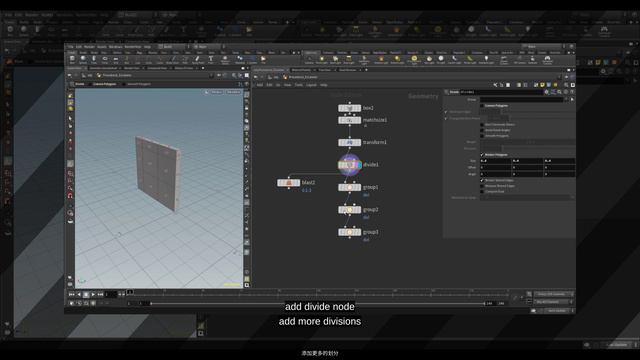This screenshot has width=640, height=360.
Task: Open the Edit menu in main menu bar
Action: click(79, 47)
